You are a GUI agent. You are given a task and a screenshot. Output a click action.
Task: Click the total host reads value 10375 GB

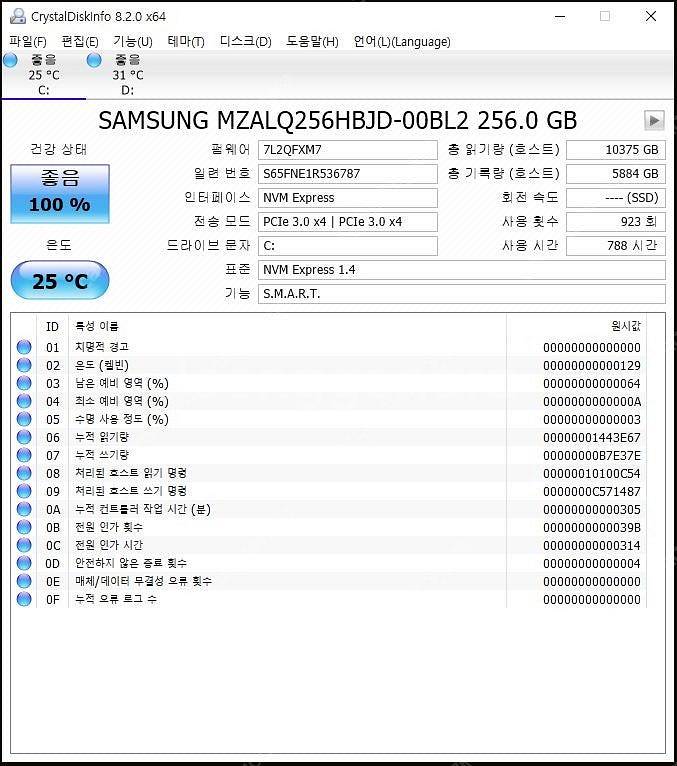pyautogui.click(x=615, y=150)
